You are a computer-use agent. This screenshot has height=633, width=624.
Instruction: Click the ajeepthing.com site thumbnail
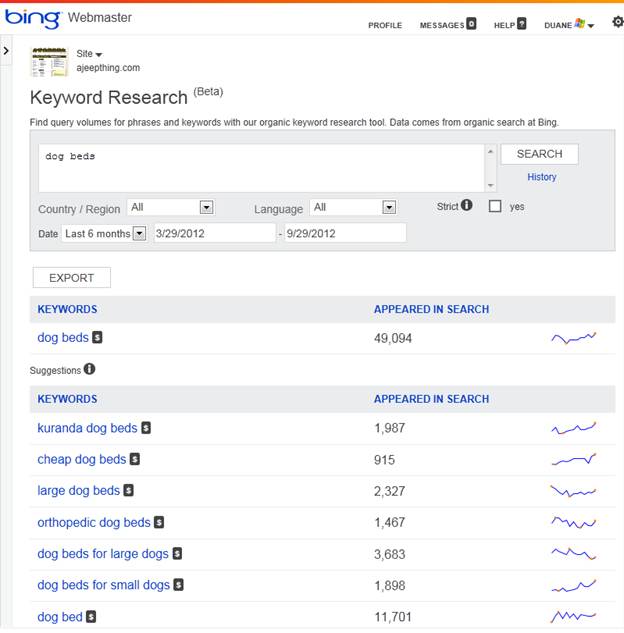point(49,62)
